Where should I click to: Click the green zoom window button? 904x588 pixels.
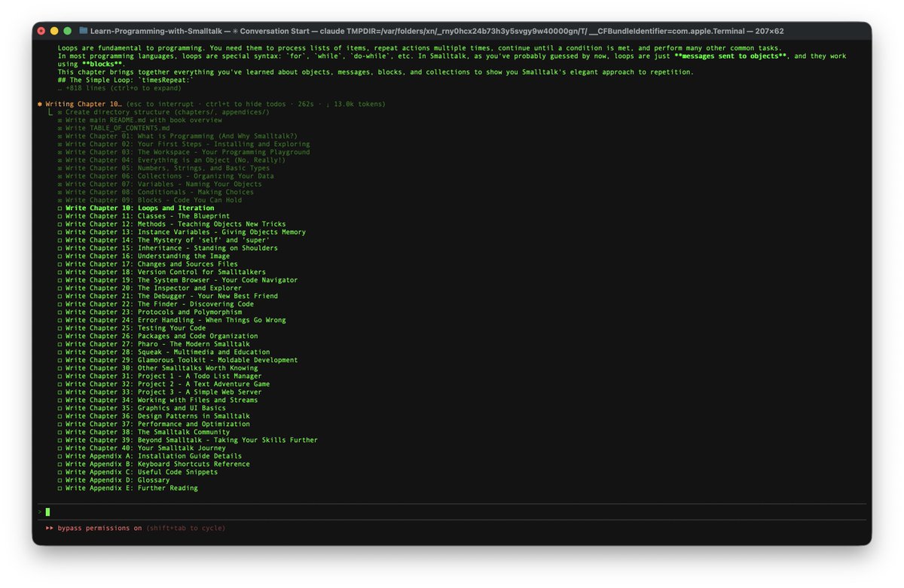[x=67, y=31]
